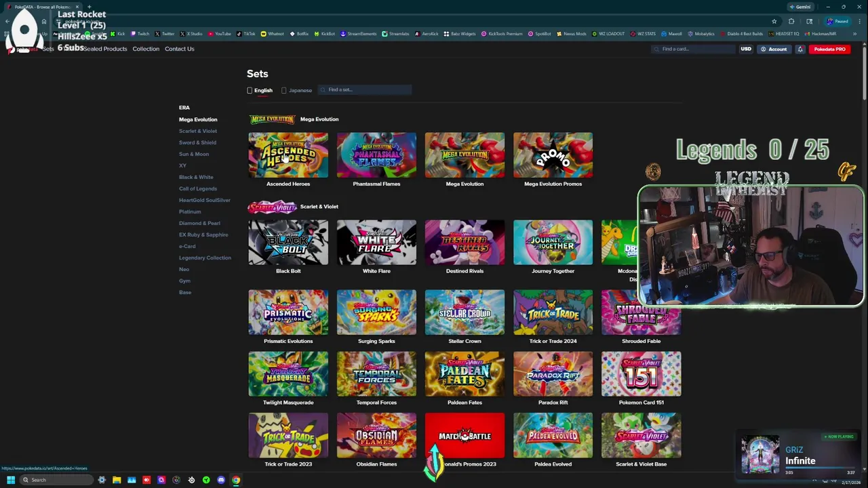
Task: Click the Gemini button in Chrome
Action: (x=800, y=7)
